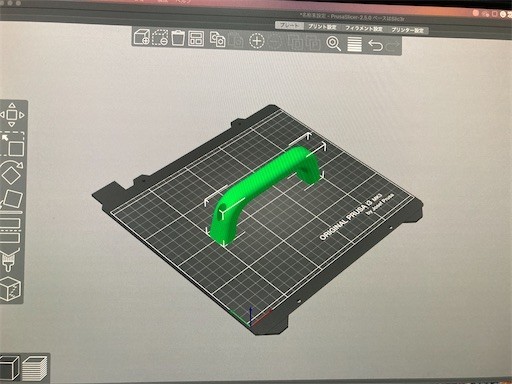Click the greyed Redo arrow icon

click(393, 46)
